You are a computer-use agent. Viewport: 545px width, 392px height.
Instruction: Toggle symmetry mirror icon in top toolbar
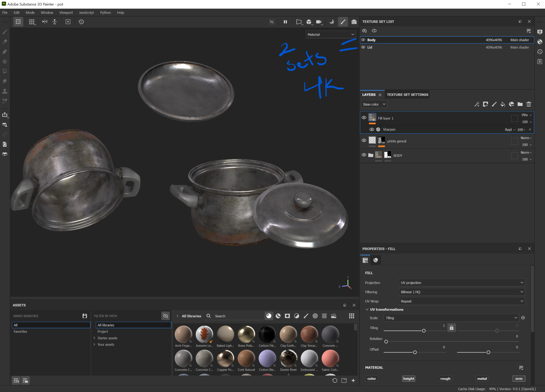pyautogui.click(x=45, y=22)
